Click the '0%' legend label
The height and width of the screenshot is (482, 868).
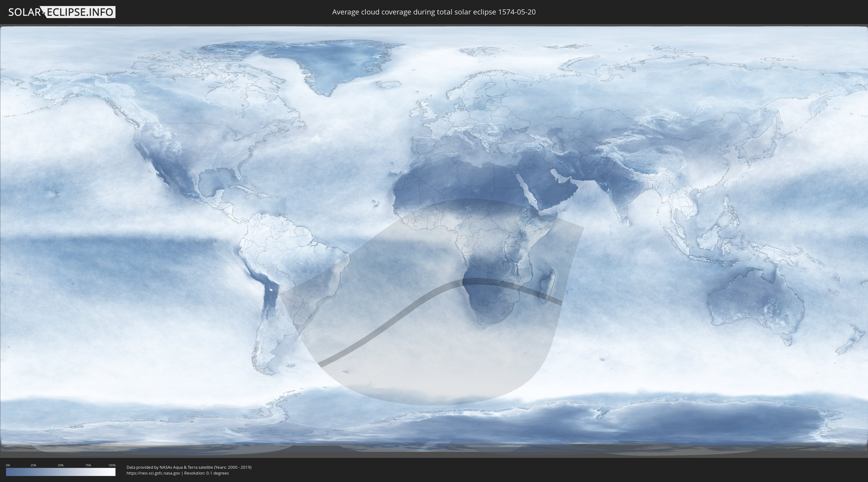(x=8, y=465)
